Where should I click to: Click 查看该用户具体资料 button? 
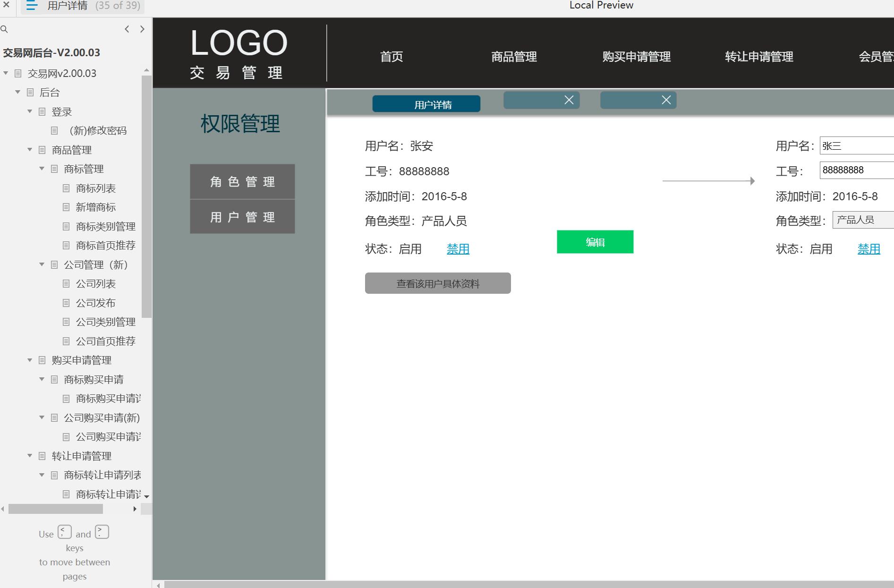pyautogui.click(x=438, y=283)
